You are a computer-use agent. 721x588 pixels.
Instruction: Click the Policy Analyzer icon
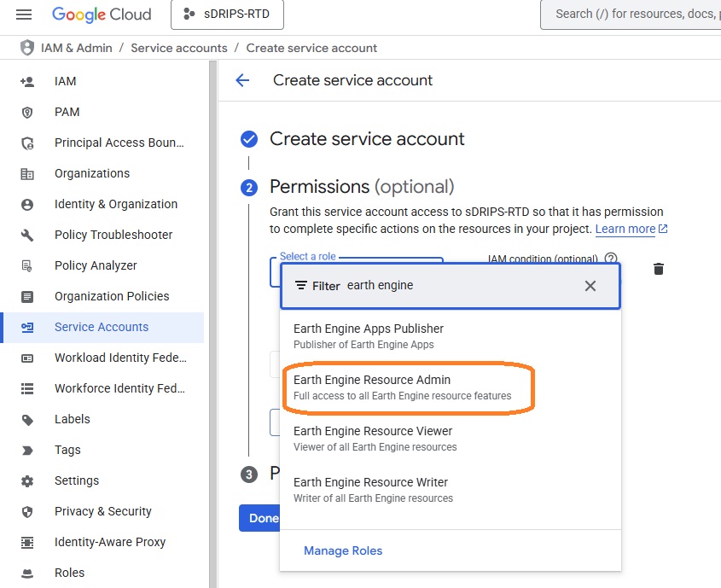click(27, 266)
